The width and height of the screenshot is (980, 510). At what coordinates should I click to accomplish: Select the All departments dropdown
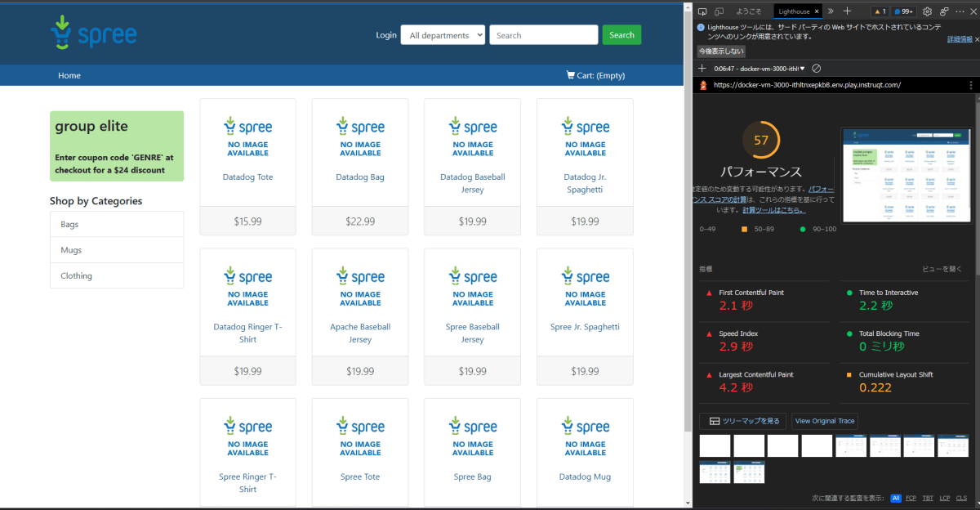(443, 35)
